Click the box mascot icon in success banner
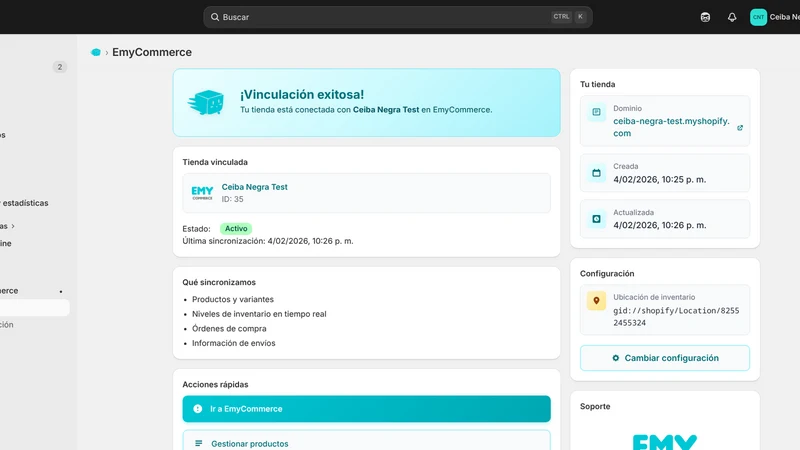800x450 pixels. click(x=206, y=102)
